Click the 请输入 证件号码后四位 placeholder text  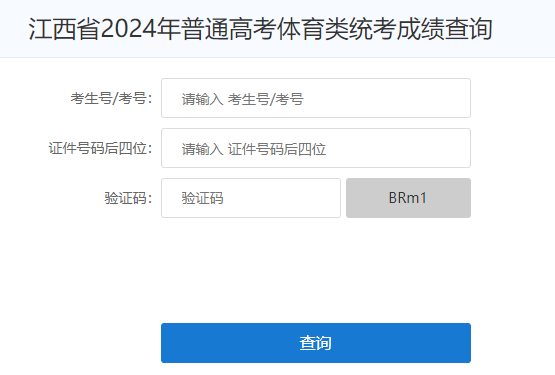[253, 149]
